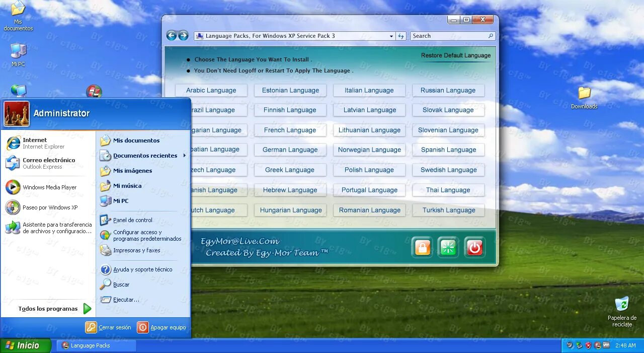Select German Language
This screenshot has width=644, height=353.
(290, 150)
